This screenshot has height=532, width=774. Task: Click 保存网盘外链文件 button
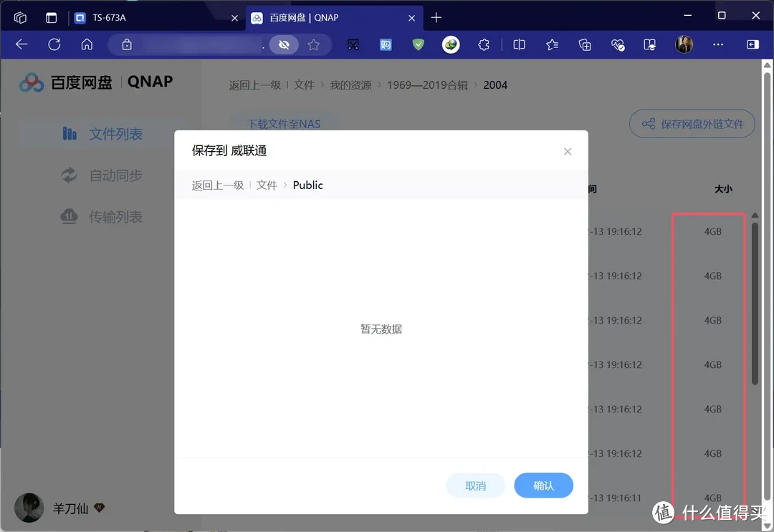point(692,123)
